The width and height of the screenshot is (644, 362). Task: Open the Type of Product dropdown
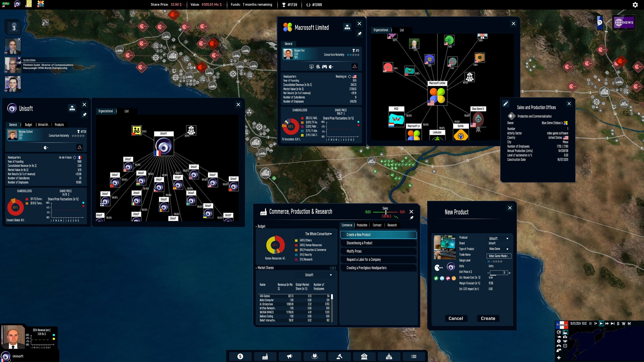(x=507, y=249)
